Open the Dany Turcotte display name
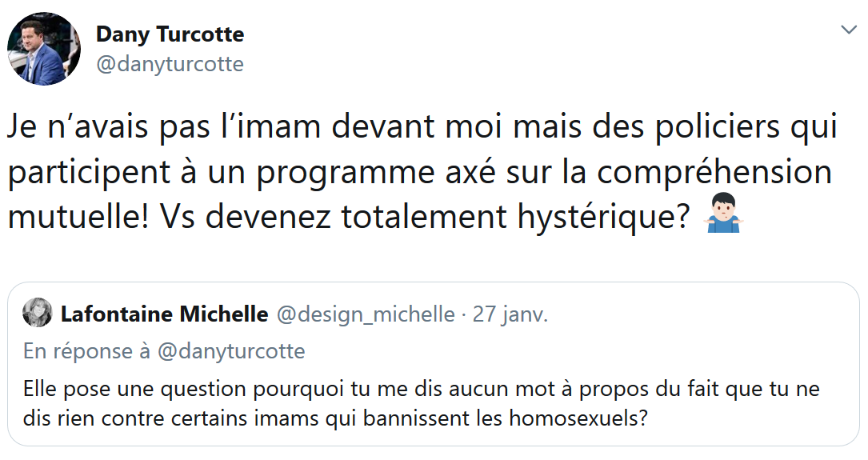 (170, 35)
